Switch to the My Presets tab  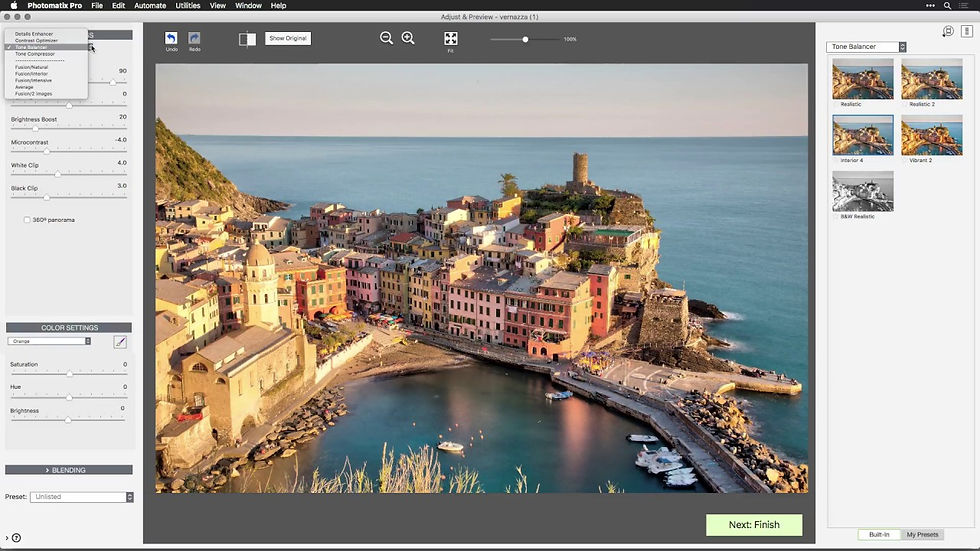[922, 534]
